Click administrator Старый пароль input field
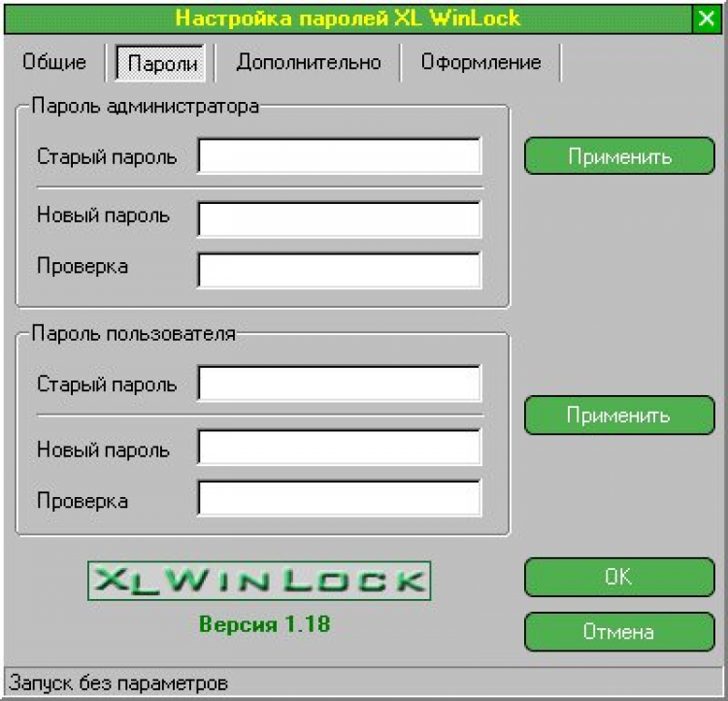Viewport: 728px width, 701px height. point(340,155)
